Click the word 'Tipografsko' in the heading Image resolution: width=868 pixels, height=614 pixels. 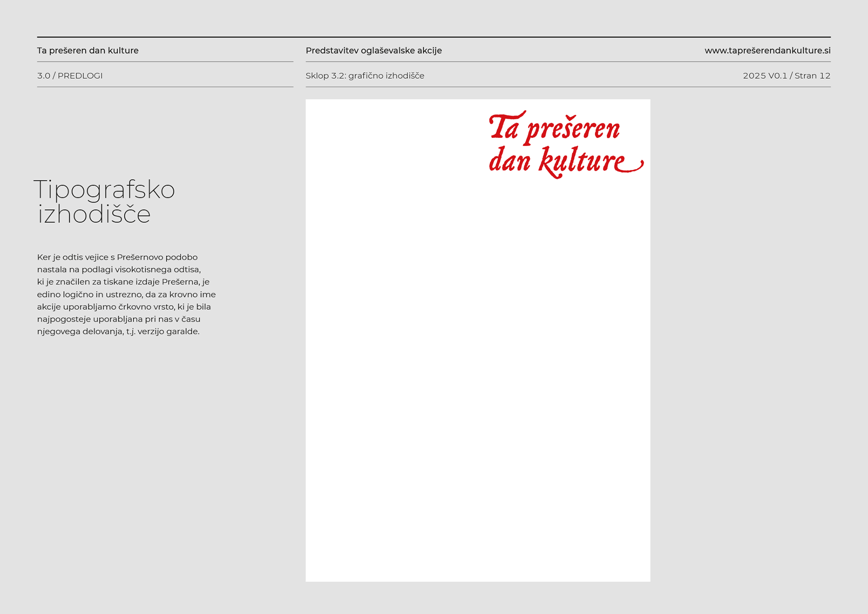point(104,190)
